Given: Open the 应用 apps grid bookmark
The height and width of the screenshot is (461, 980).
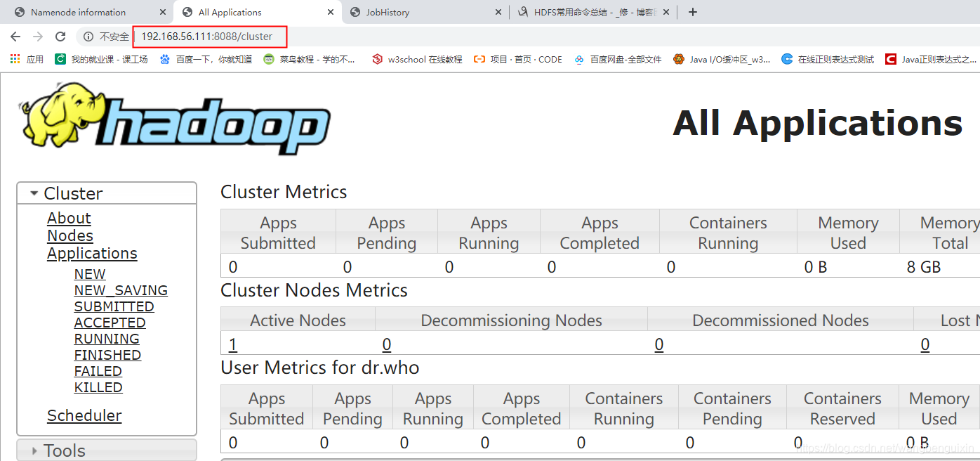Looking at the screenshot, I should click(x=27, y=60).
